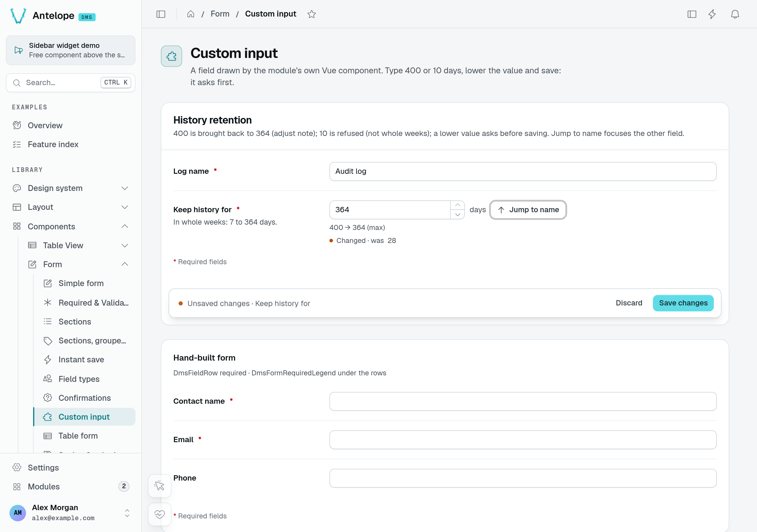Click the Contact name input
757x532 pixels.
(x=523, y=401)
